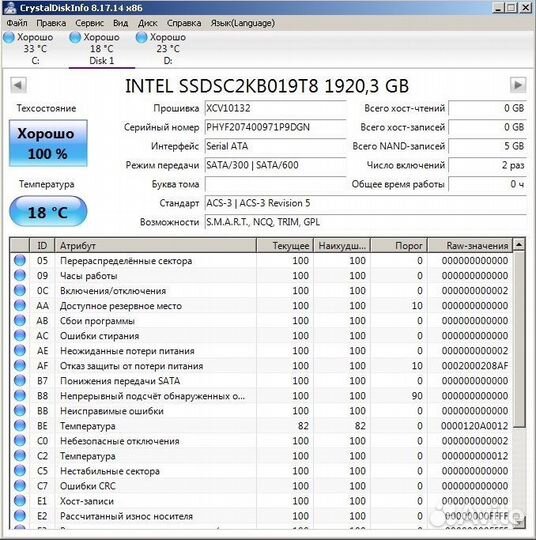Click the Всего NAND-записей value 5 GB
Image resolution: width=536 pixels, height=540 pixels.
click(487, 146)
